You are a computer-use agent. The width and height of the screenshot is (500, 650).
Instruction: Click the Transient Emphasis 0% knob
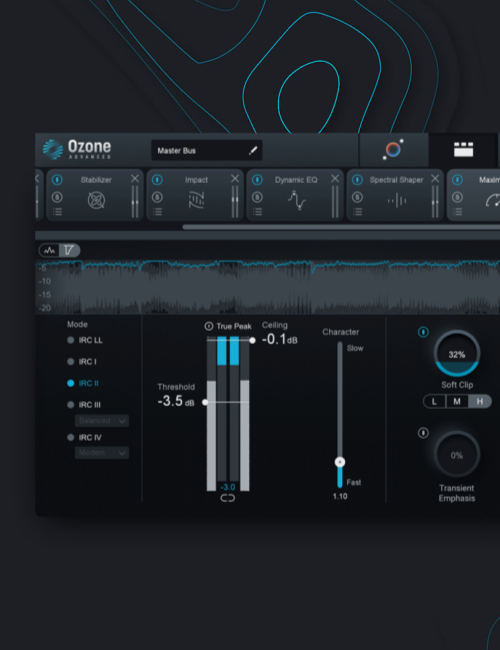pos(457,454)
